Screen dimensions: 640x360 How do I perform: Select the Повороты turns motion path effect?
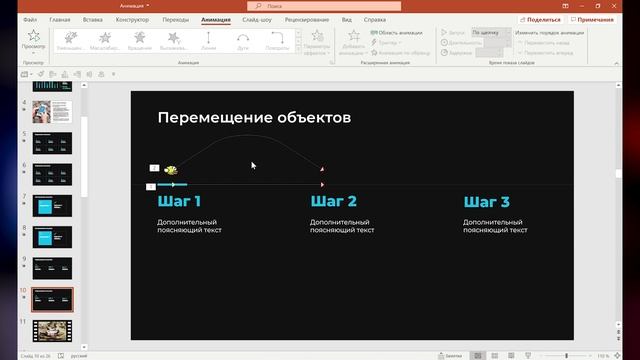(x=277, y=41)
